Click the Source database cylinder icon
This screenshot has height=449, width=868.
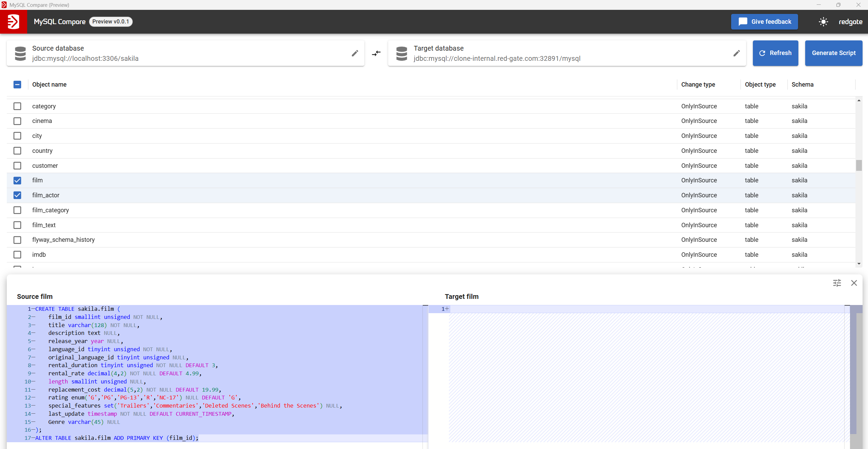(20, 53)
